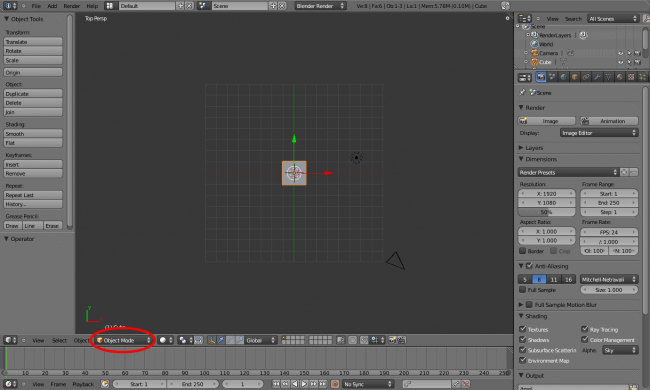Viewport: 650px width, 390px height.
Task: Open the Modifiers wrench tab icon
Action: [x=597, y=77]
